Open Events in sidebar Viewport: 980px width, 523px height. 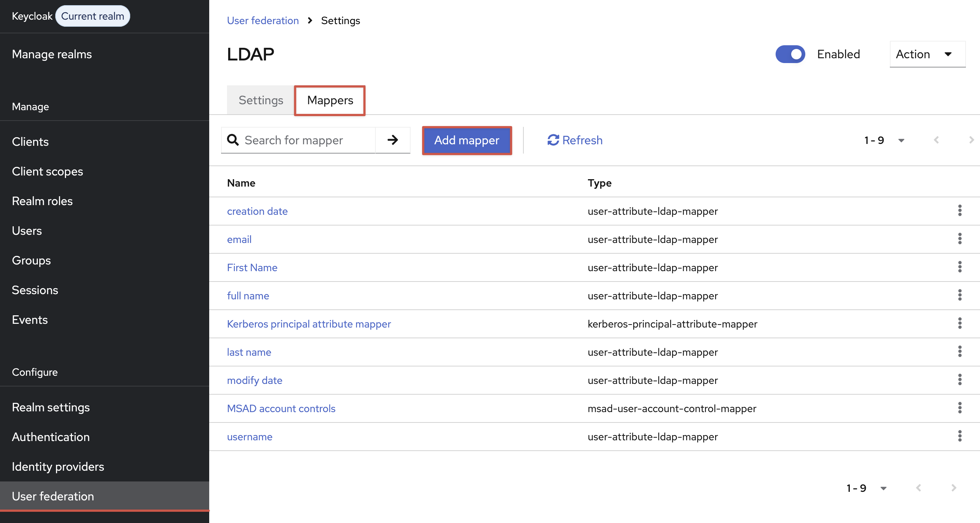click(30, 319)
